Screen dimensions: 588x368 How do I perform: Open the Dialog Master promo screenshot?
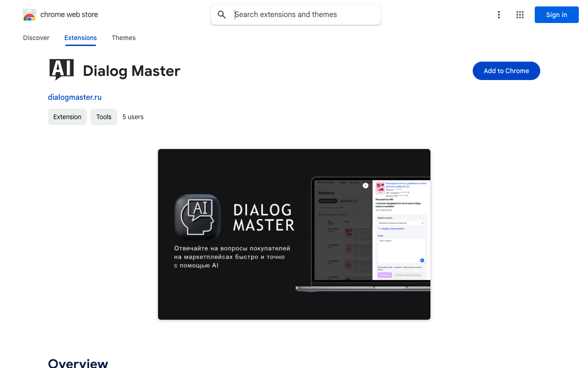click(294, 234)
